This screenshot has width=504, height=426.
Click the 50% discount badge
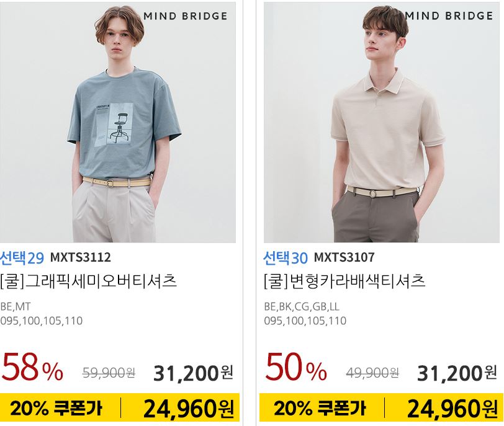(x=296, y=367)
